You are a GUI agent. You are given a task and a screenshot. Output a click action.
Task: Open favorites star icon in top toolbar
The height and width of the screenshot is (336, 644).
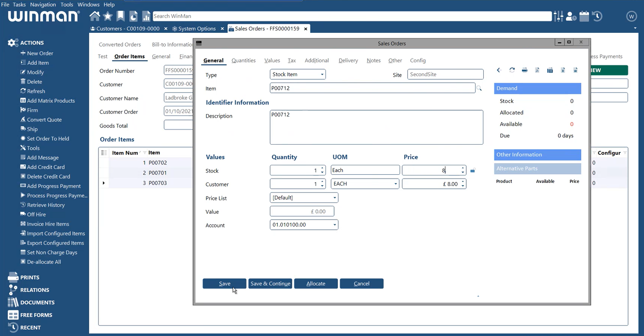[x=108, y=16]
